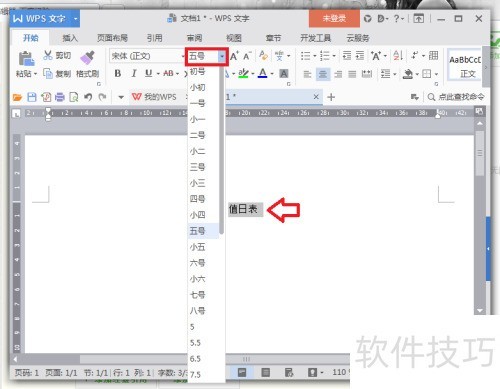This screenshot has width=500, height=389.
Task: Apply distributed alignment
Action: point(367,74)
